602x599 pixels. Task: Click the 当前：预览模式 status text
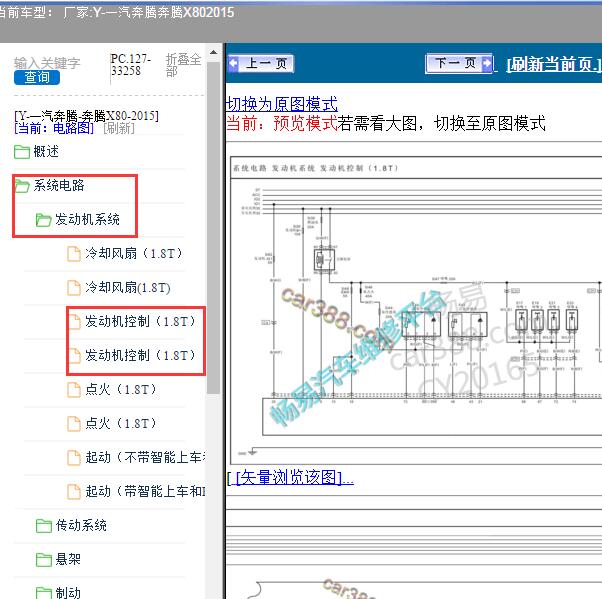(282, 123)
